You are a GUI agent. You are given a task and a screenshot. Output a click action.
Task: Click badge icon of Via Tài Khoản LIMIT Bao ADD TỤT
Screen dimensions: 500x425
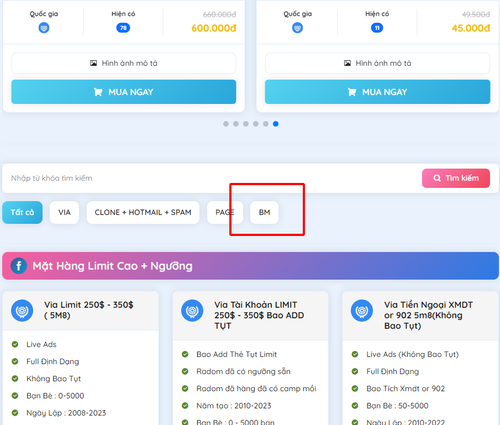192,310
